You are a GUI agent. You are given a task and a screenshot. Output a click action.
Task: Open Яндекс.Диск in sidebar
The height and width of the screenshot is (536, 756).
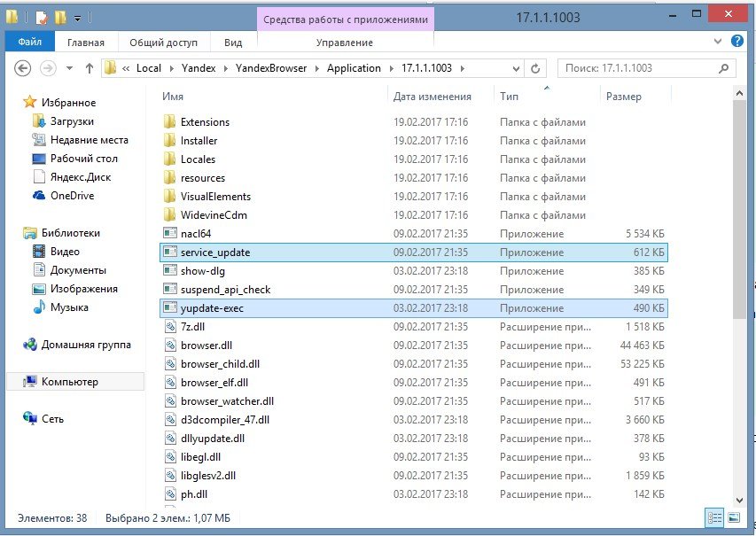pos(81,177)
